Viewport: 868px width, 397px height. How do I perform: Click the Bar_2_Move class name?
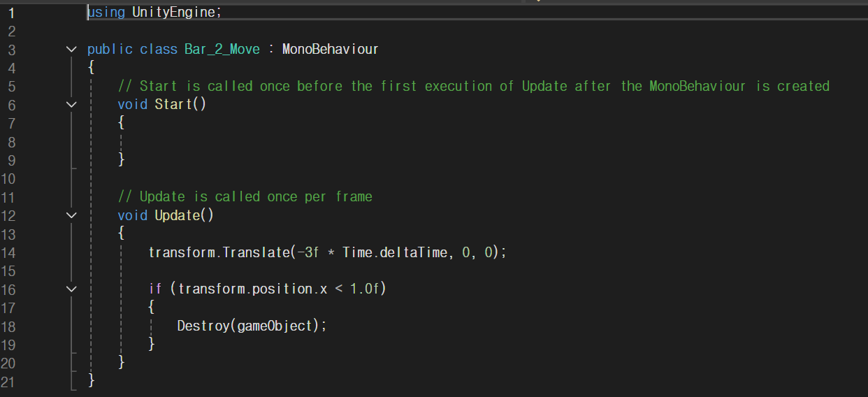point(222,49)
